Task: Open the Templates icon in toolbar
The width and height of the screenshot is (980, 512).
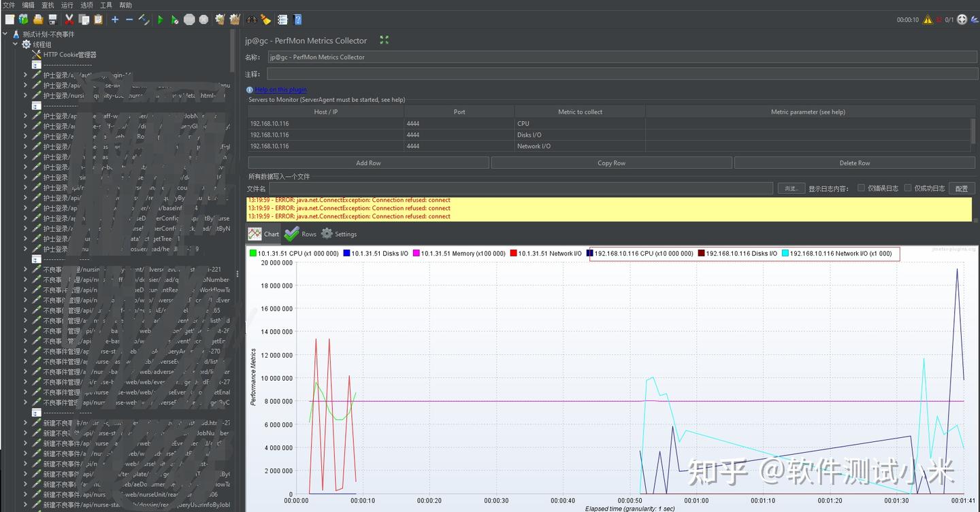Action: click(x=24, y=20)
